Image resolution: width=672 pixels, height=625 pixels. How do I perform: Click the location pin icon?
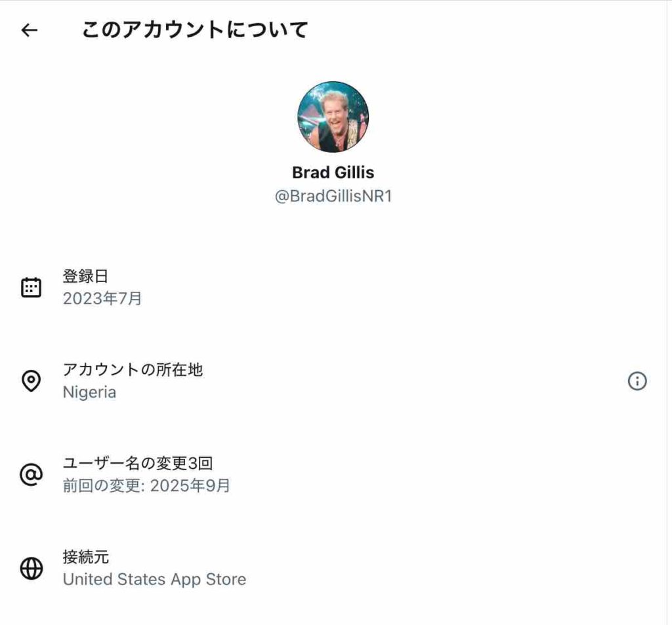click(x=31, y=381)
